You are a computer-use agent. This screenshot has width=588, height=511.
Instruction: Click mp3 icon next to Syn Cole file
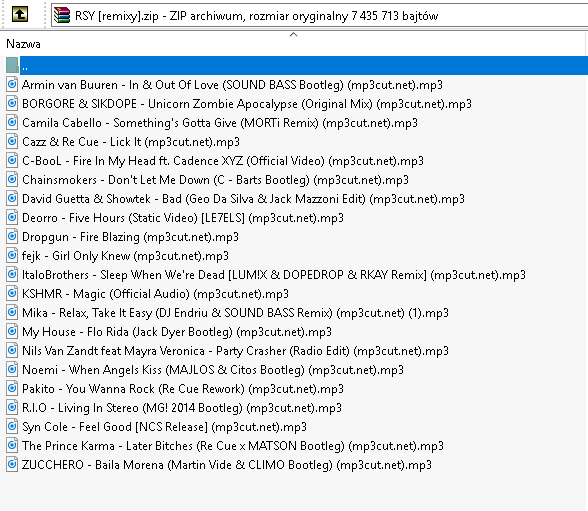coord(12,427)
